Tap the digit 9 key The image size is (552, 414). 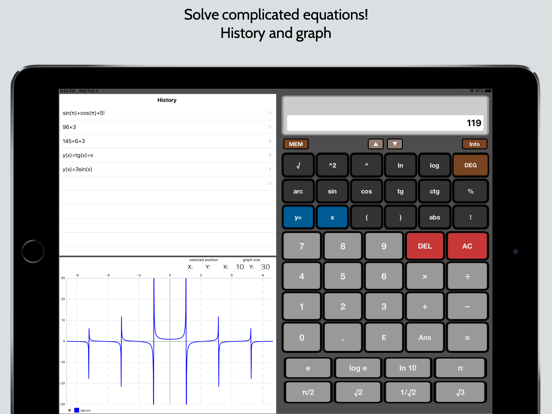click(384, 246)
